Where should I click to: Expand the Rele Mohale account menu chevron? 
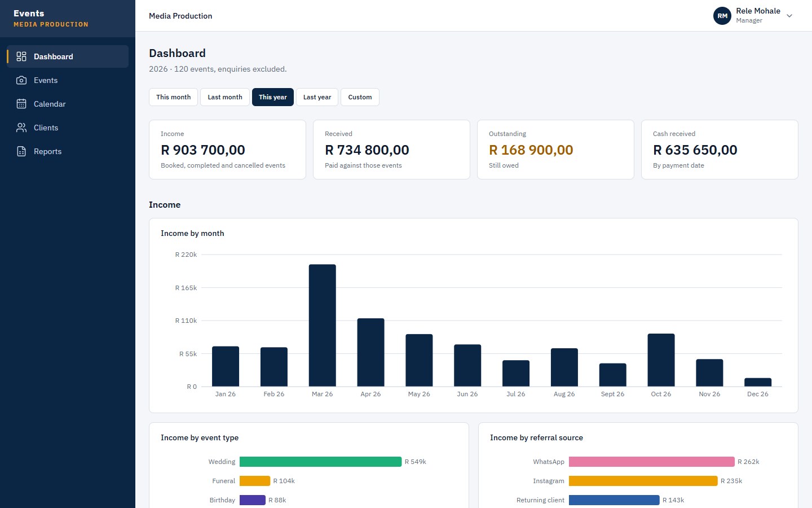tap(789, 16)
